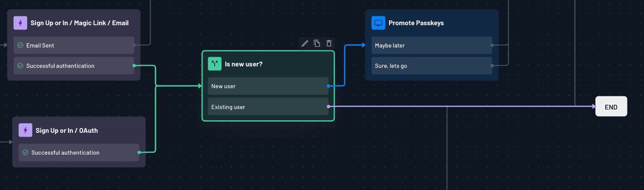Click the condition branch icon of Is new user
The width and height of the screenshot is (644, 190).
[x=215, y=63]
